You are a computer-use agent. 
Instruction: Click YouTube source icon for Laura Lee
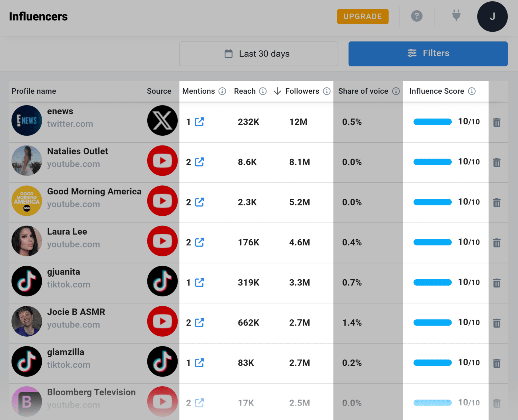[162, 241]
